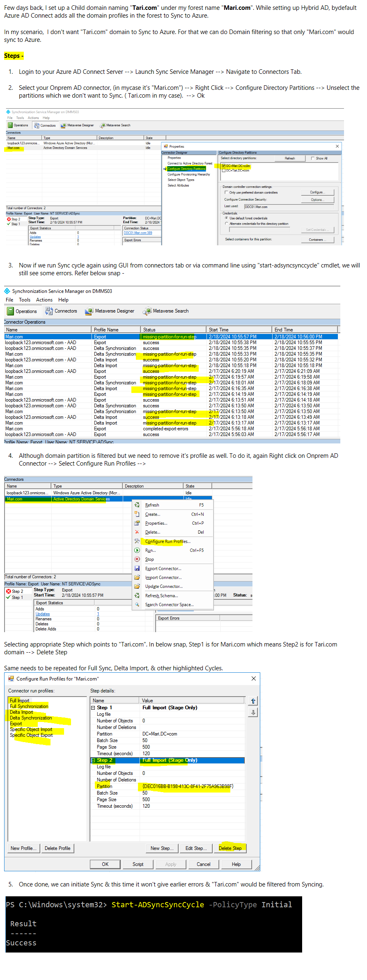Click the Profile Name column header

(115, 329)
